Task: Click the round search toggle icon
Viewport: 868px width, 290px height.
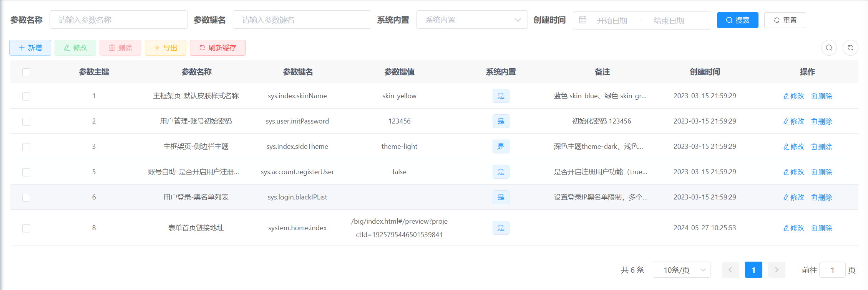Action: [x=829, y=48]
